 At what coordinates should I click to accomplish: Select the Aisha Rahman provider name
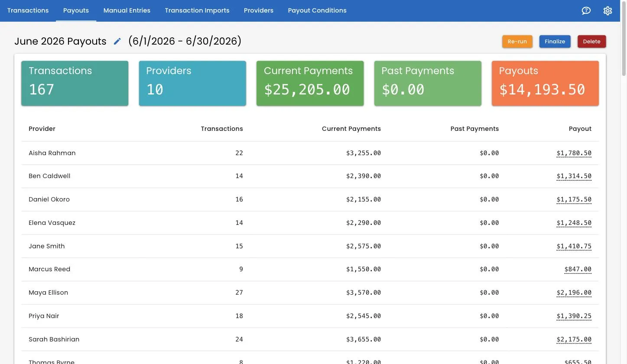52,153
